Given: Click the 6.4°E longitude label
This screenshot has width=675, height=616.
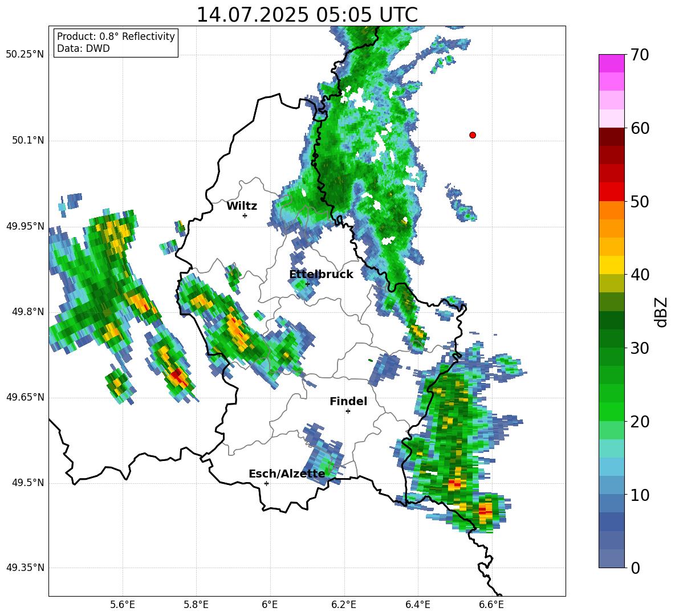Looking at the screenshot, I should click(418, 605).
